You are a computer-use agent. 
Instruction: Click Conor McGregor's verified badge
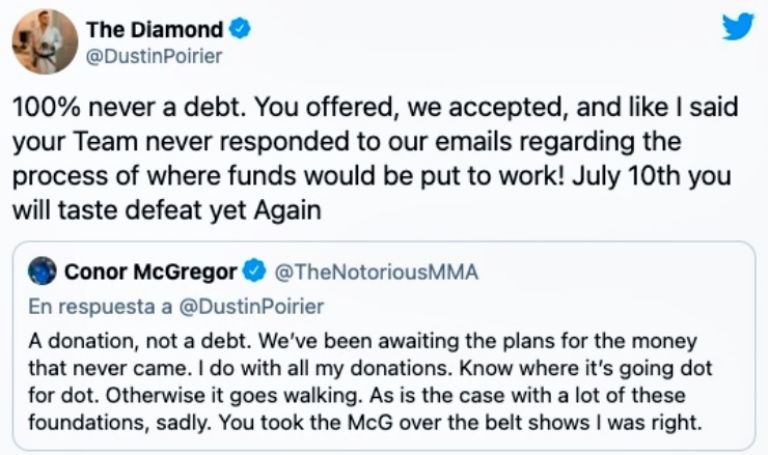point(254,271)
